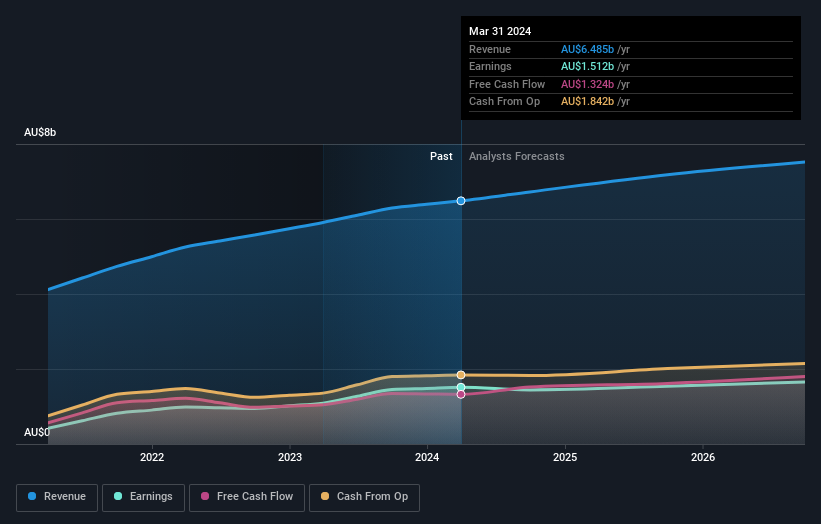Click the orange Cash From Op data point
This screenshot has height=524, width=821.
click(461, 375)
